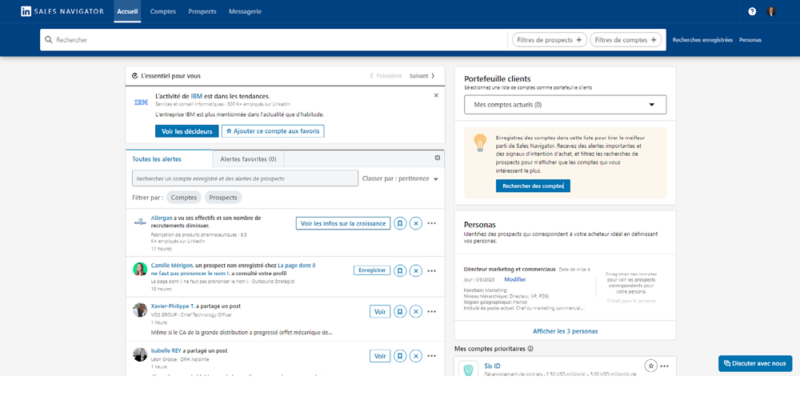Viewport: 800px width, 400px height.
Task: Click the saved account alerts search field
Action: pyautogui.click(x=245, y=179)
